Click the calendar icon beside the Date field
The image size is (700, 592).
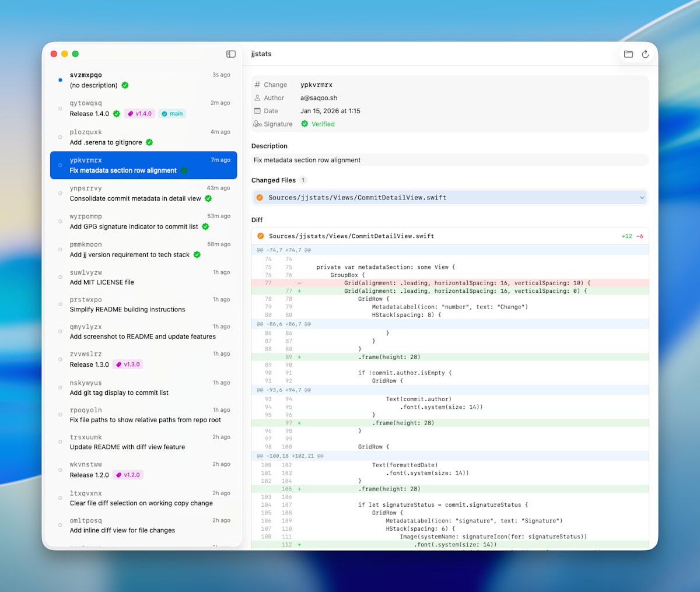point(257,111)
